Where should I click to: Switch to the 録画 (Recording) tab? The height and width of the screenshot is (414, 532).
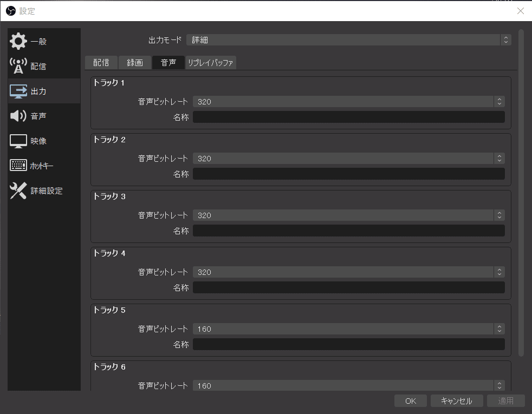pos(134,62)
